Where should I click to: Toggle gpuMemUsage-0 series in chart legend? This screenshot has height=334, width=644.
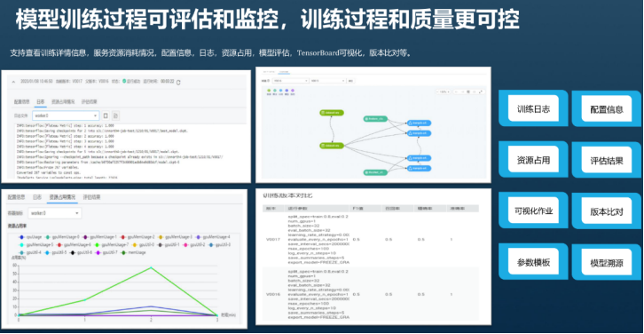[x=62, y=237]
